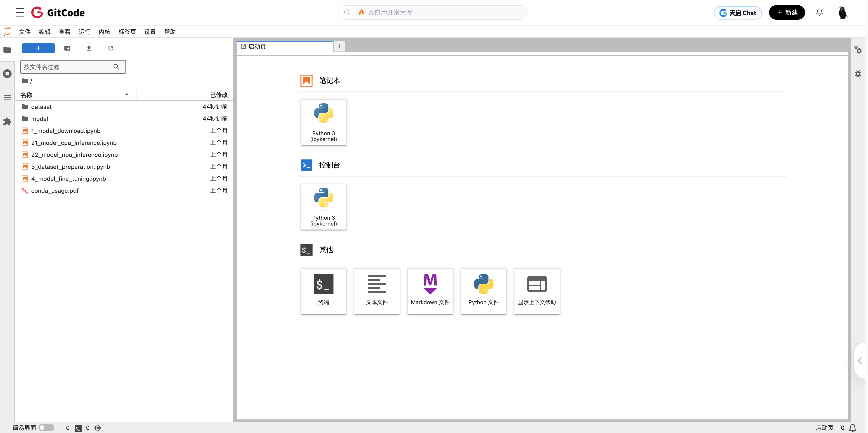Create a new folder icon
The width and height of the screenshot is (868, 433).
[67, 48]
